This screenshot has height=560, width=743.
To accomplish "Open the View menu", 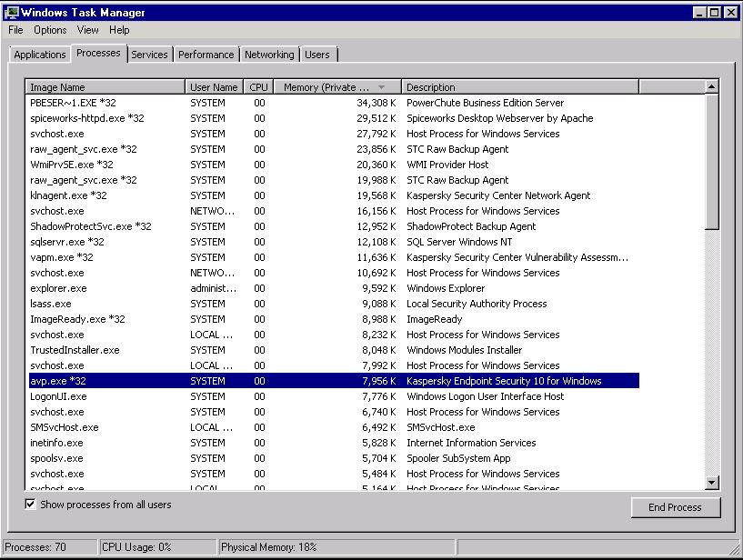I will pyautogui.click(x=87, y=30).
